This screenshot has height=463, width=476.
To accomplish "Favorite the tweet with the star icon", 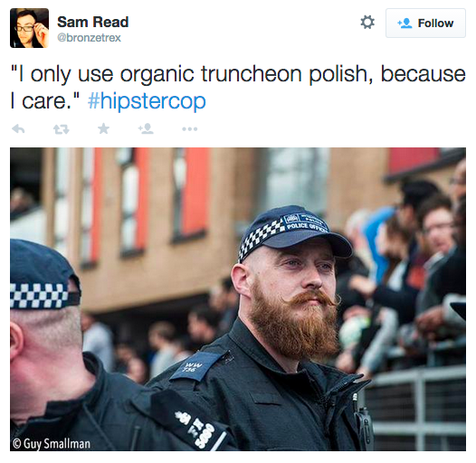I will 103,128.
